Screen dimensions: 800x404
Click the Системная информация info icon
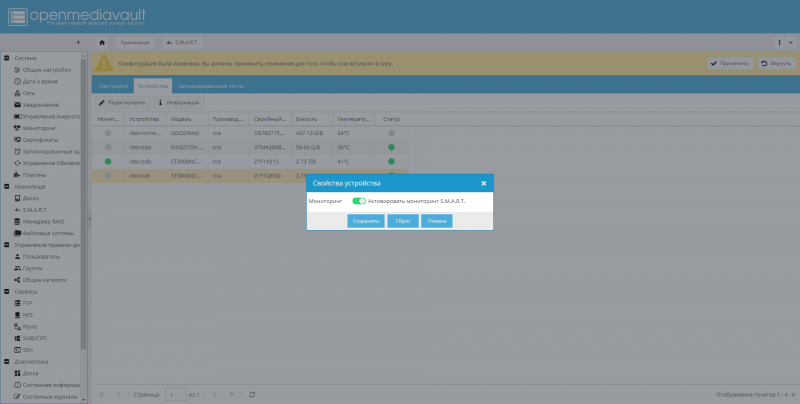click(17, 385)
